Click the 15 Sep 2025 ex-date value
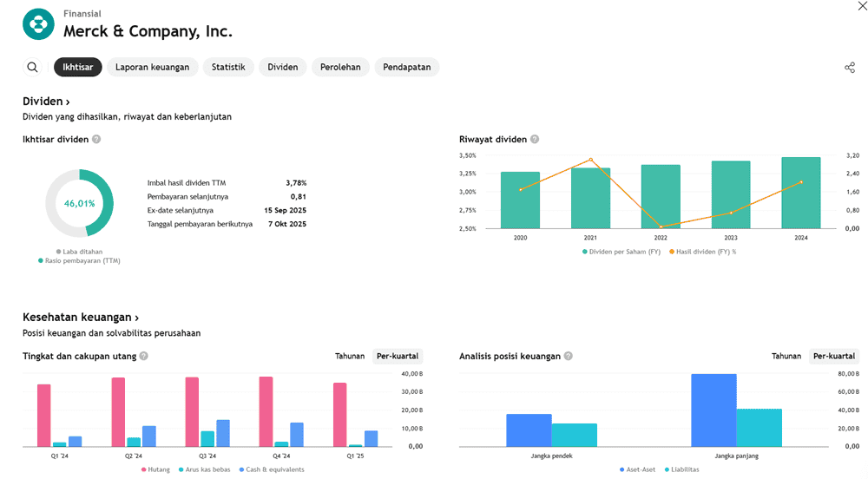Image resolution: width=868 pixels, height=479 pixels. coord(285,210)
